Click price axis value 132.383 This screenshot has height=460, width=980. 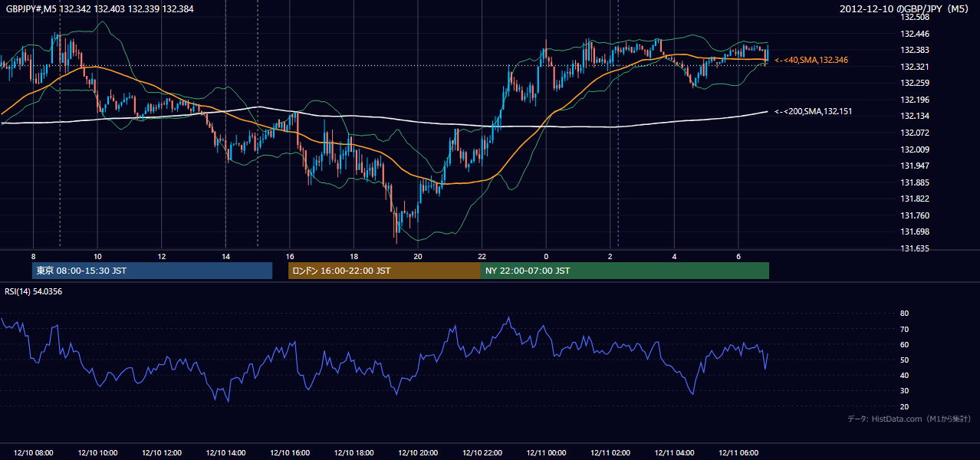(x=914, y=51)
